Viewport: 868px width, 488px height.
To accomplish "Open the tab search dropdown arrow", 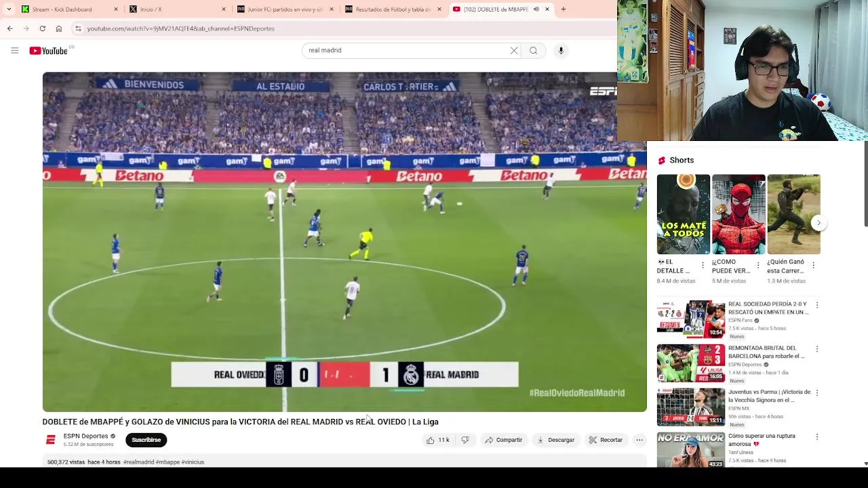I will (x=9, y=9).
